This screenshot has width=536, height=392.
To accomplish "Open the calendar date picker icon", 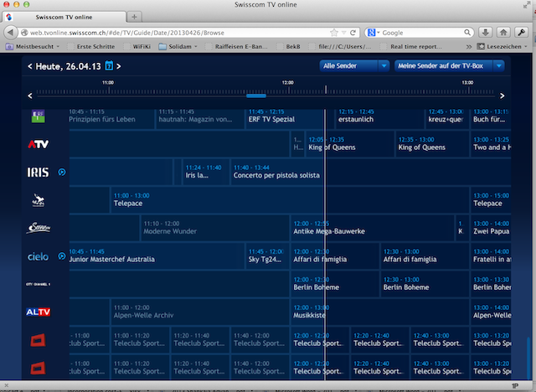I will coord(108,65).
